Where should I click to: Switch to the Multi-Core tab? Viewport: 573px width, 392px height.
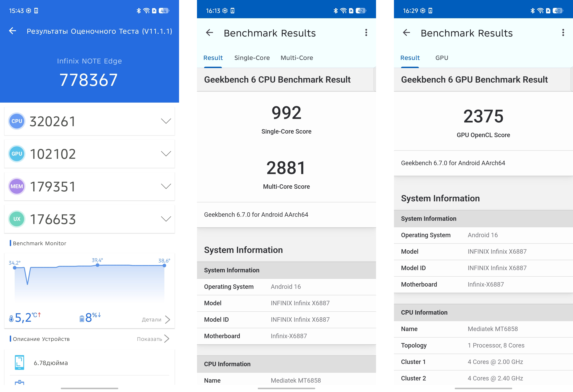pyautogui.click(x=297, y=58)
